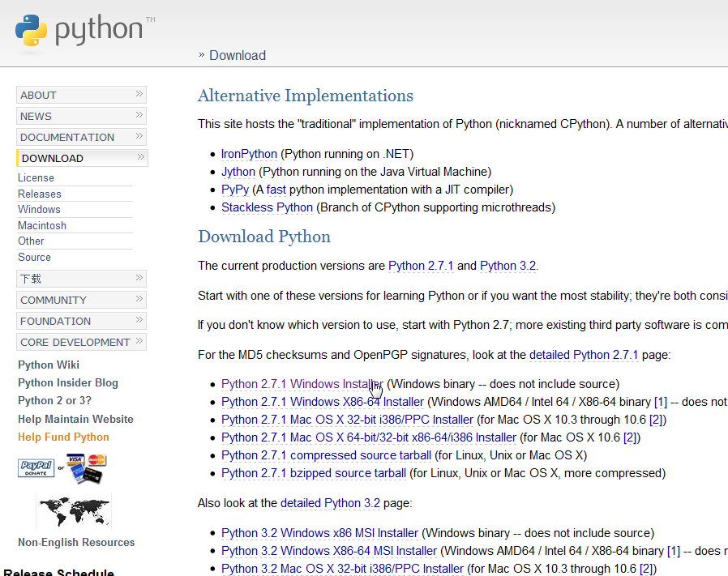Follow the IronPython link
Image resolution: width=728 pixels, height=576 pixels.
(249, 154)
